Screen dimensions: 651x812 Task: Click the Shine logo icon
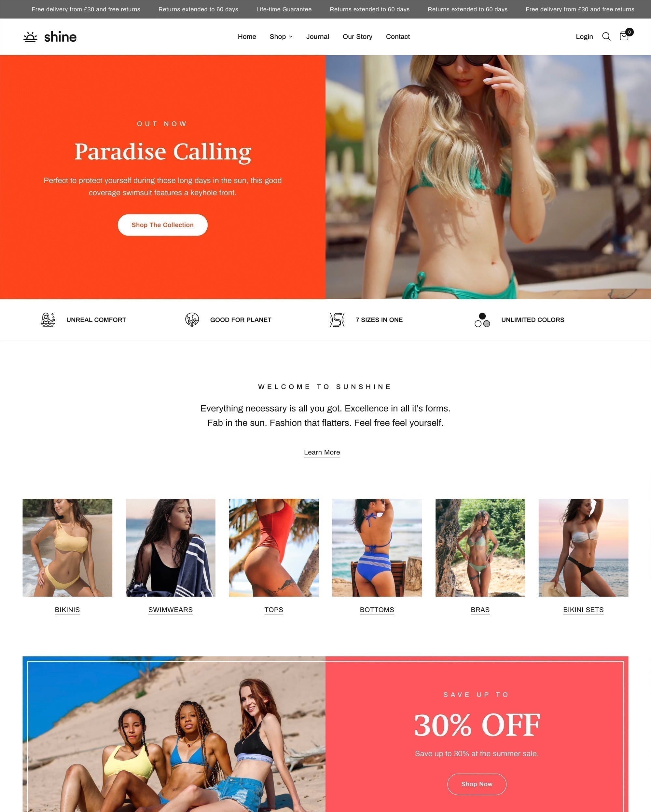(x=29, y=36)
